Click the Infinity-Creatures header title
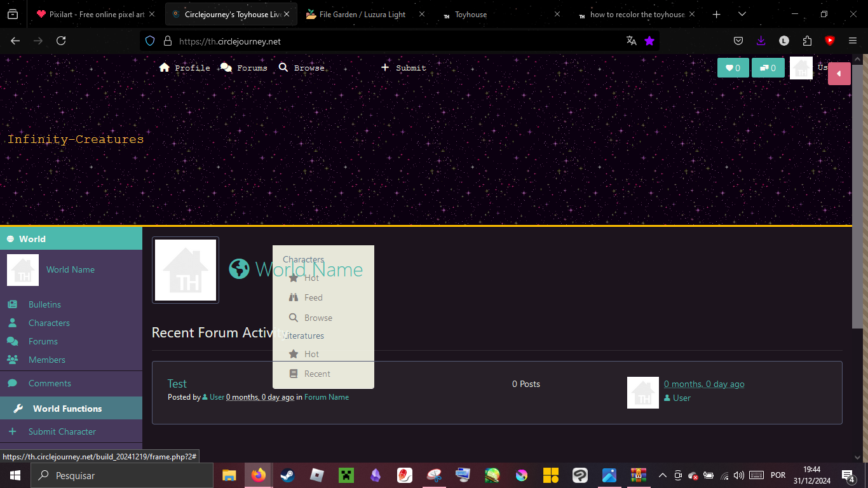This screenshot has width=868, height=488. [x=76, y=139]
